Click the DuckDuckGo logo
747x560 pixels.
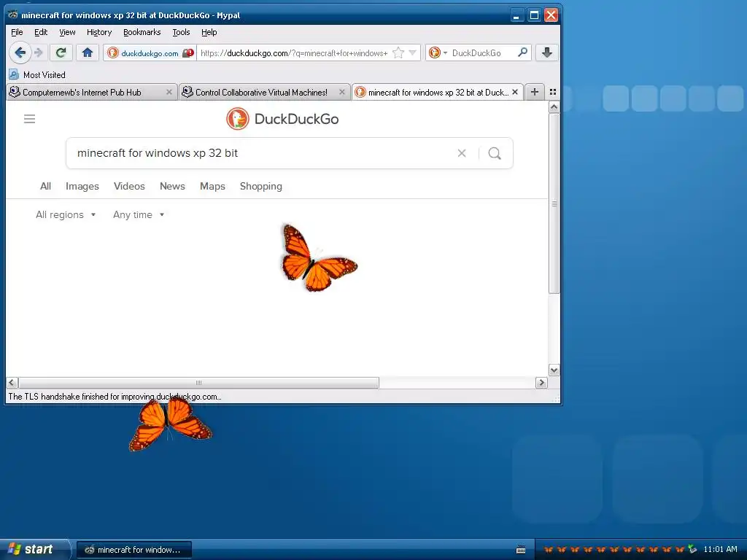[x=282, y=119]
